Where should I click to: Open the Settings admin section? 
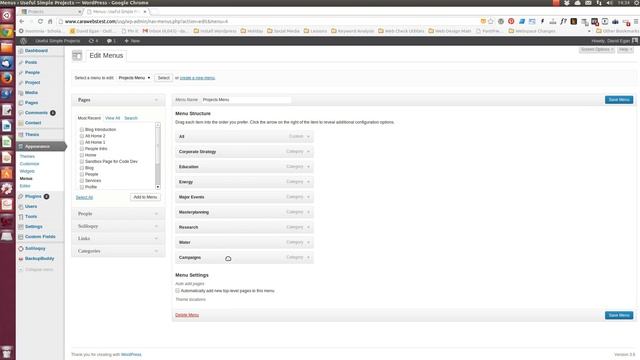click(x=33, y=227)
